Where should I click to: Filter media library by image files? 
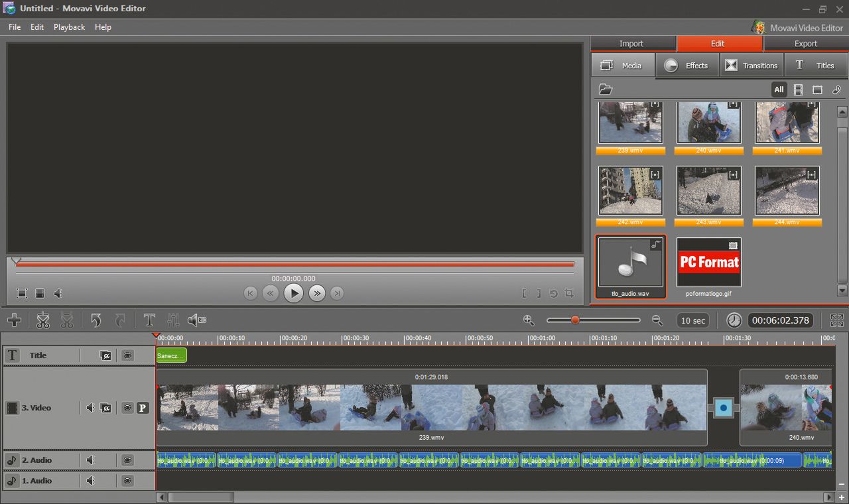coord(817,90)
